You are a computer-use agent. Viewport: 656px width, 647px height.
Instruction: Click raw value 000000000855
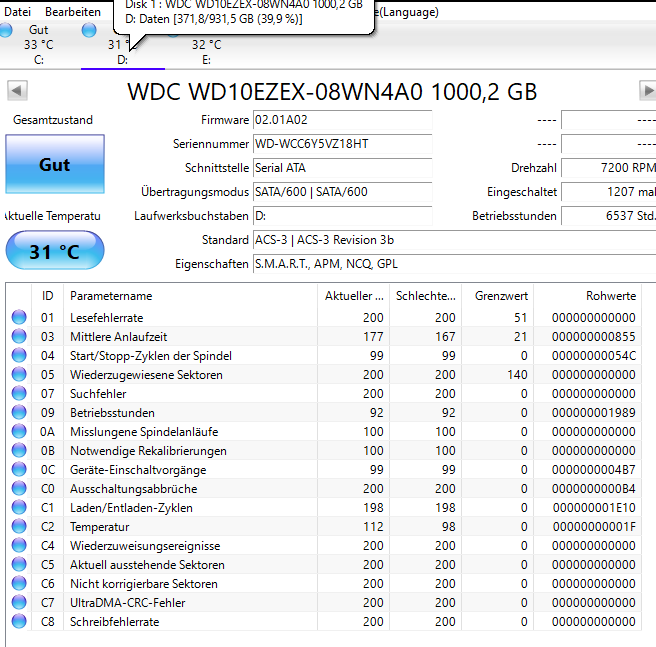pyautogui.click(x=594, y=337)
